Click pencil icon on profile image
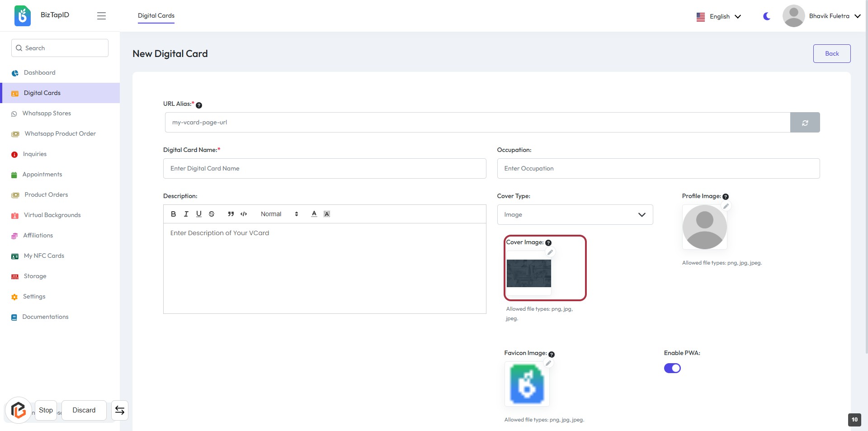Screen dimensions: 868x431 [726, 206]
